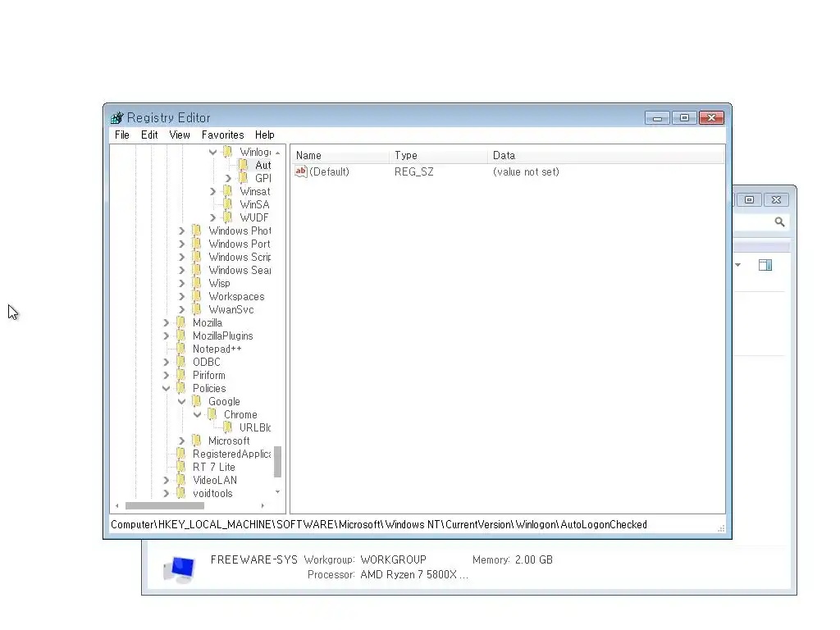
Task: Click the tree scroll down arrow
Action: (277, 492)
